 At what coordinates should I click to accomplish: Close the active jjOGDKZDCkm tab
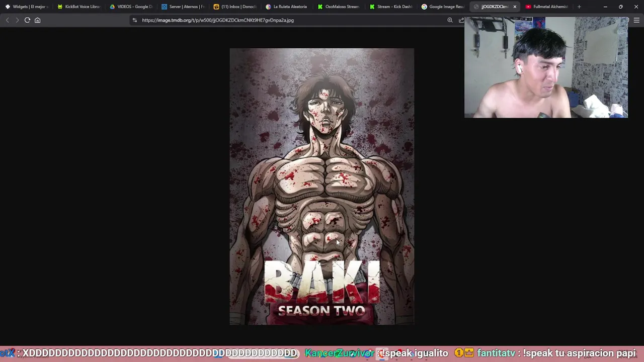pyautogui.click(x=515, y=7)
